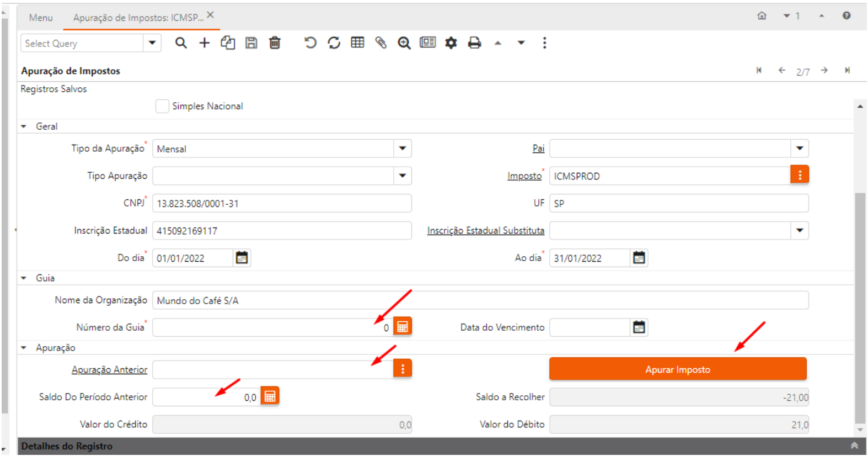Enable the Simples Nacional checkbox
The width and height of the screenshot is (868, 456).
tap(162, 106)
